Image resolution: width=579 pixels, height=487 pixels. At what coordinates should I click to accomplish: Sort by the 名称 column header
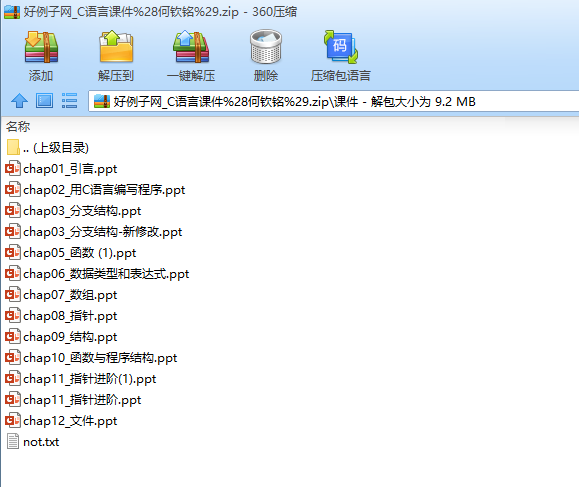click(x=18, y=127)
